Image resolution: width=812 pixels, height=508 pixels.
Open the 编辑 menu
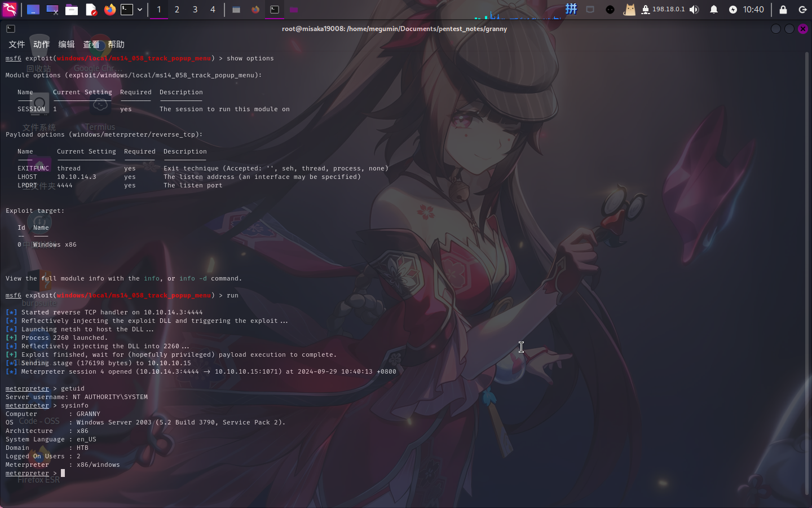pyautogui.click(x=66, y=44)
